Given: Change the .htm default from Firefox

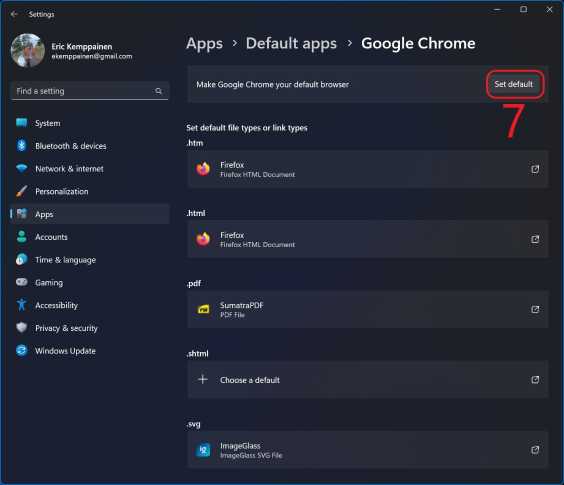Looking at the screenshot, I should click(368, 169).
